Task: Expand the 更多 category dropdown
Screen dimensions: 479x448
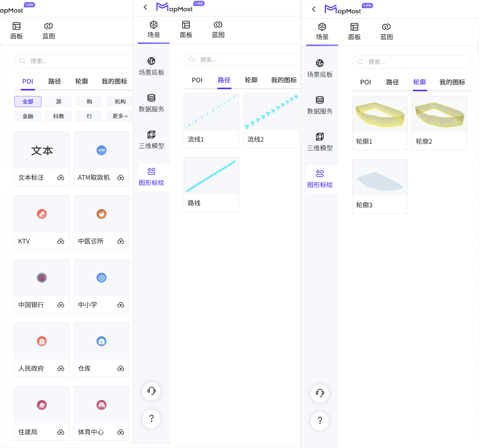Action: click(120, 116)
